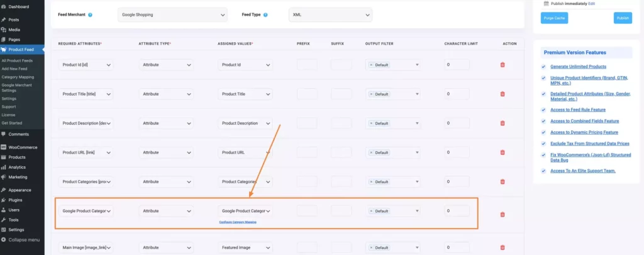Click the Purge Cache button
This screenshot has width=644, height=255.
point(554,18)
